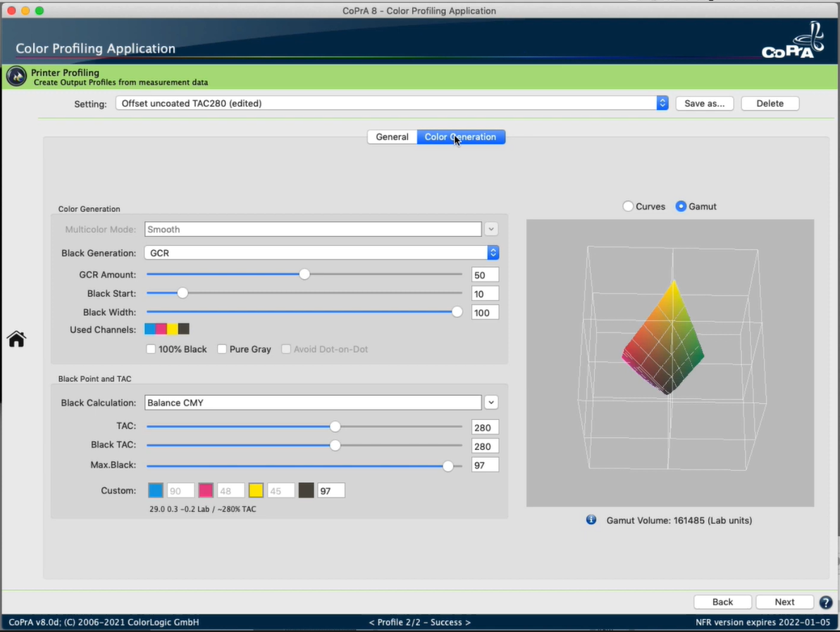
Task: Select the Curves radio button
Action: pyautogui.click(x=628, y=206)
